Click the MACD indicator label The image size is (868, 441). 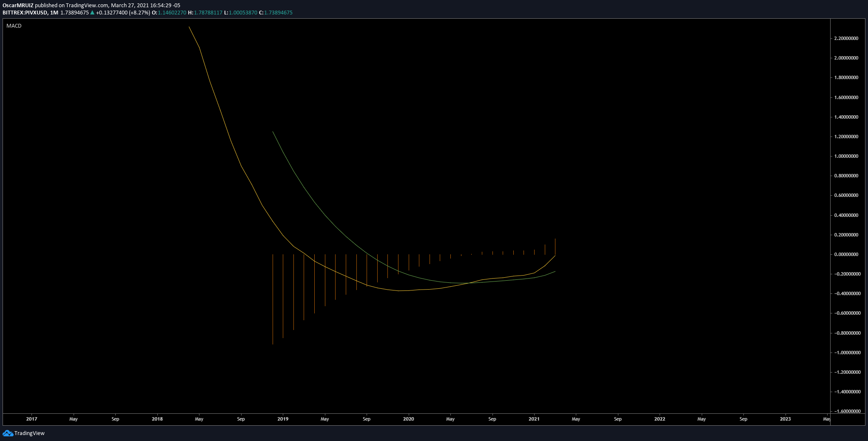click(x=14, y=26)
